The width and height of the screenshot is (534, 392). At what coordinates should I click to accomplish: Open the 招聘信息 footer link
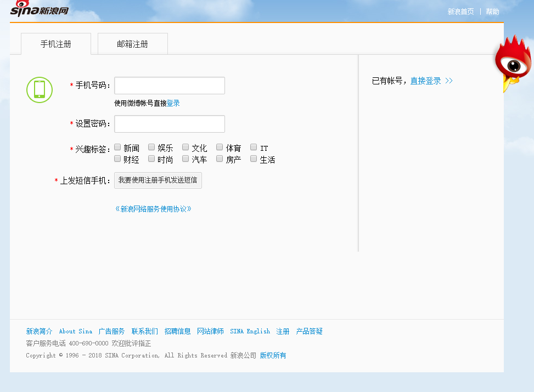point(177,331)
